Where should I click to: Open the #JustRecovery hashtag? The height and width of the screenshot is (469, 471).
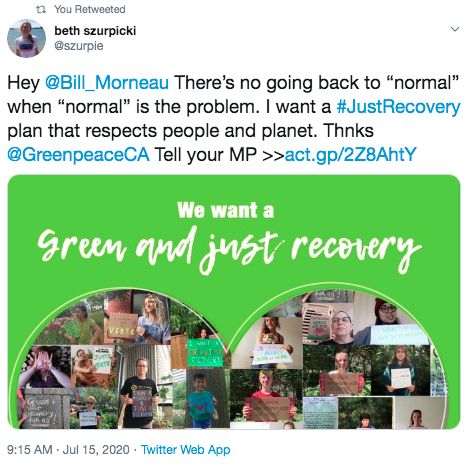pyautogui.click(x=398, y=107)
